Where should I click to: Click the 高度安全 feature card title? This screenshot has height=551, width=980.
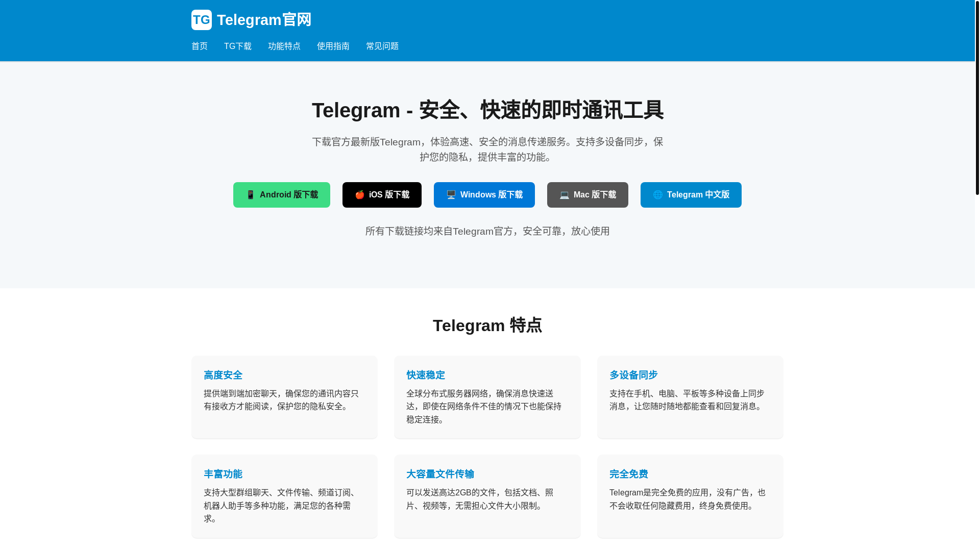tap(223, 375)
